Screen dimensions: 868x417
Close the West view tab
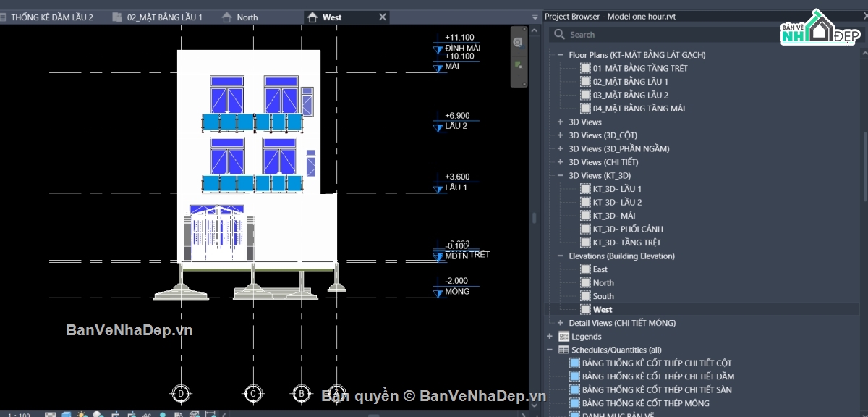click(x=383, y=17)
